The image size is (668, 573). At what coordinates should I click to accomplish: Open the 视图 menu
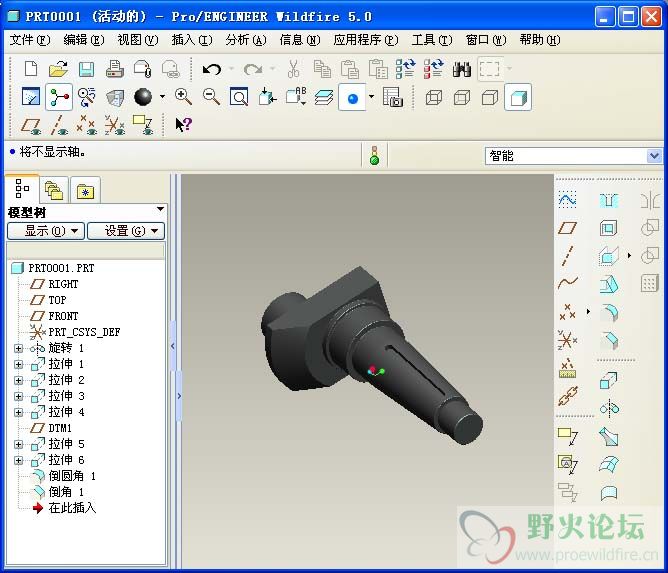pyautogui.click(x=138, y=40)
